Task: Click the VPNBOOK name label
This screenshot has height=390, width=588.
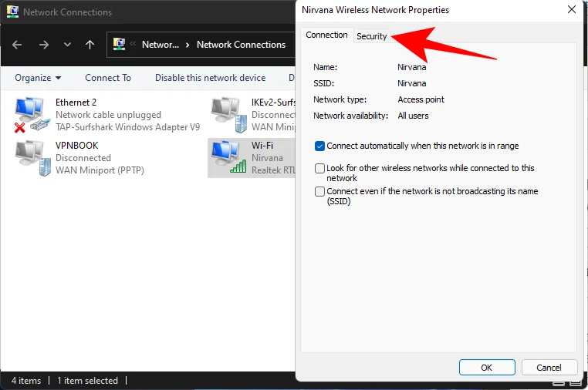Action: pos(77,146)
